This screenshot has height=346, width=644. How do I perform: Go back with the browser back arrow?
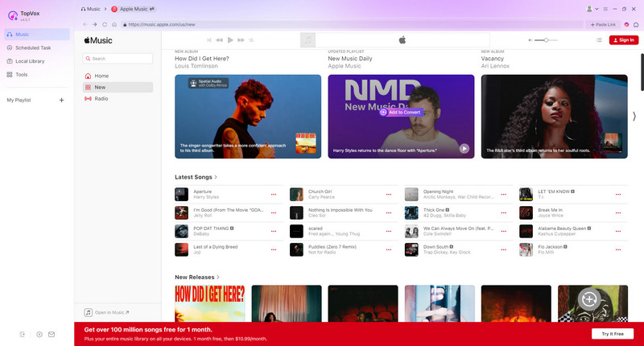coord(85,25)
